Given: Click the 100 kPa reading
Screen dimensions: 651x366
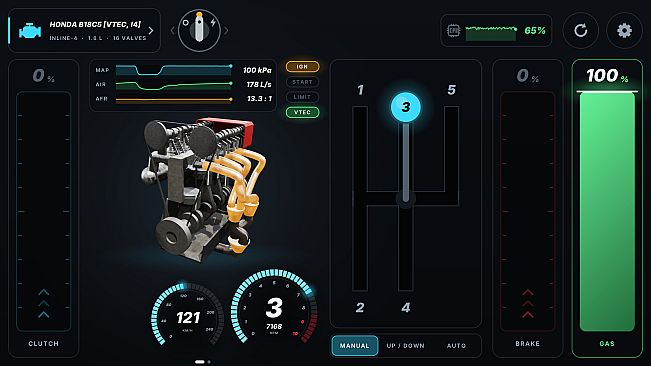Looking at the screenshot, I should (x=257, y=70).
